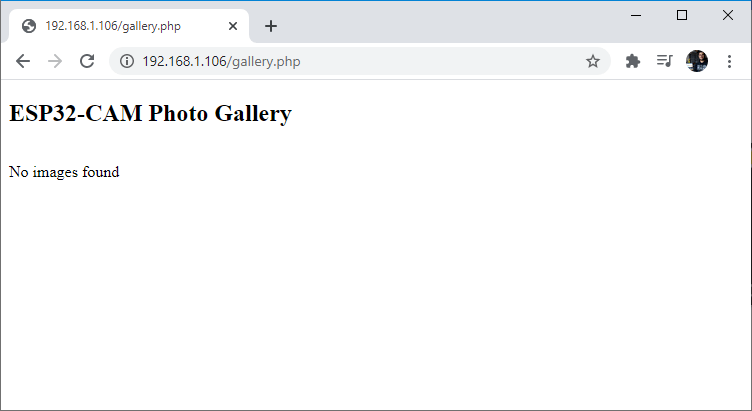Click the forward navigation arrow

[x=55, y=61]
